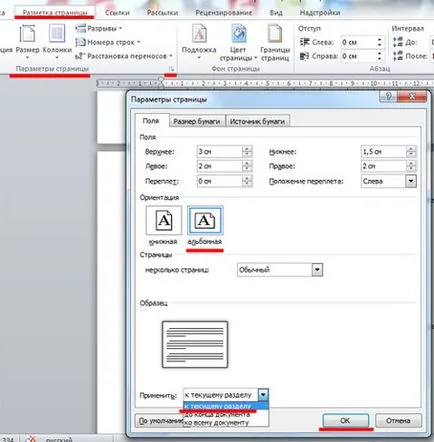The height and width of the screenshot is (442, 434).
Task: Select ко всему документу option
Action: 226,422
